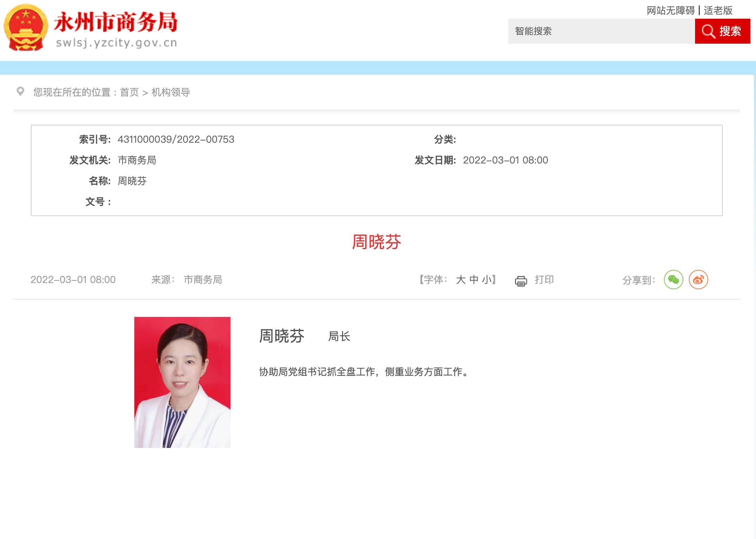Click the printer icon
This screenshot has height=539, width=756.
coord(521,281)
